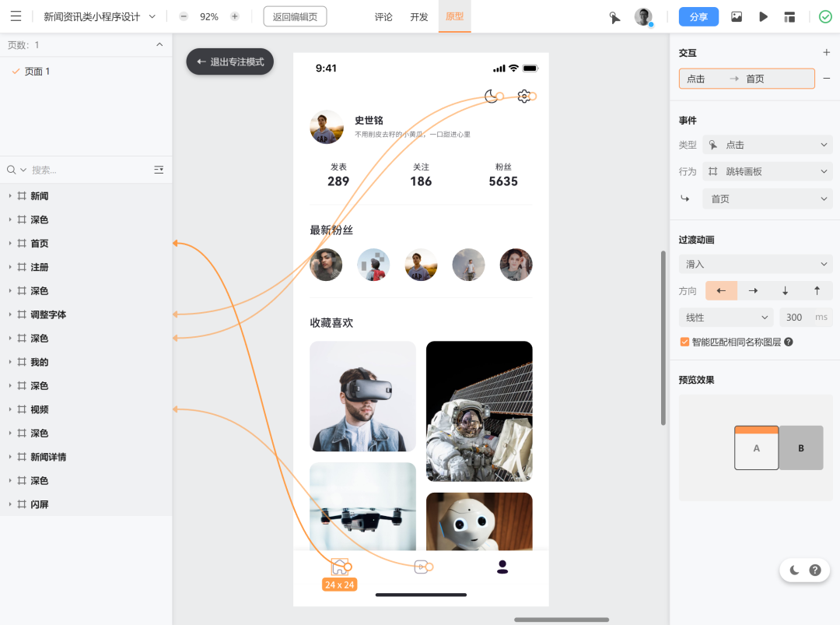The width and height of the screenshot is (840, 625).
Task: Expand the 调整字体 artboard layer
Action: point(9,314)
